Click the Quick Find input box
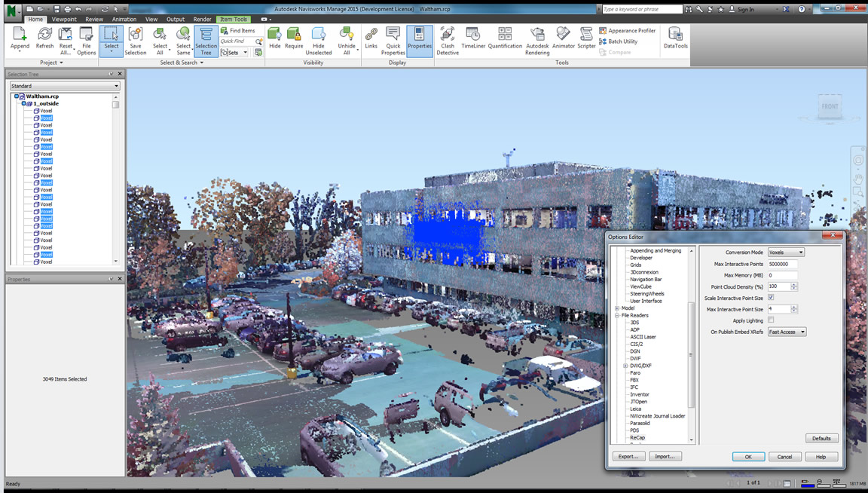This screenshot has width=868, height=493. click(x=237, y=41)
